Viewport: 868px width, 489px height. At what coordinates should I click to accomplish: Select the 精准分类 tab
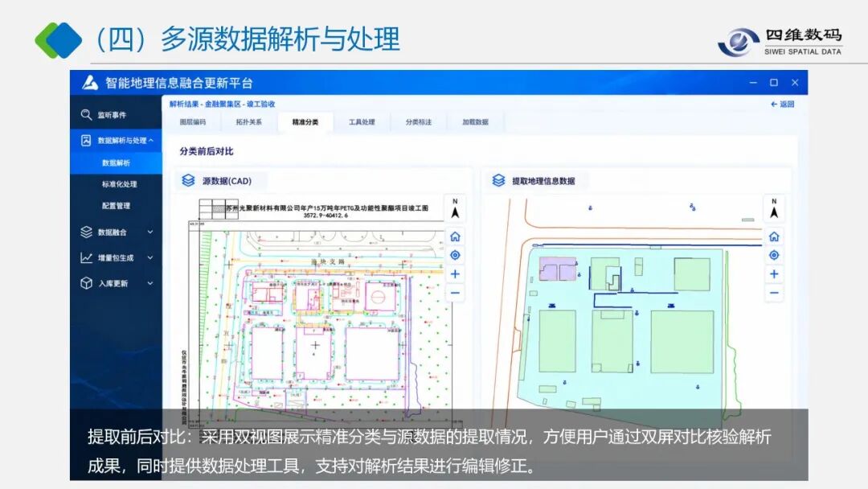click(x=305, y=121)
